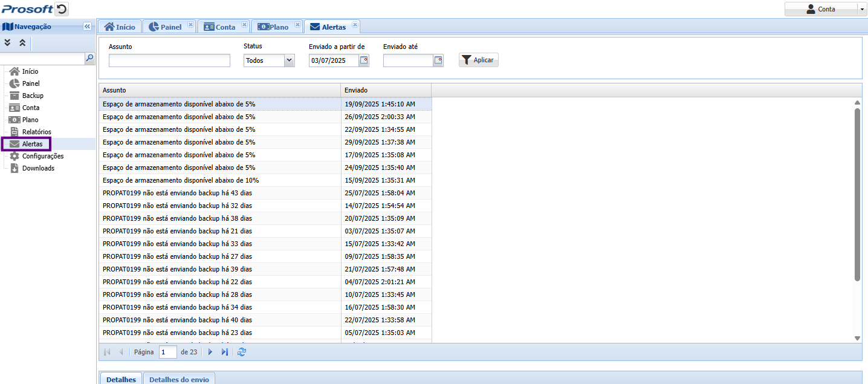
Task: Go to the next page of alerts
Action: click(210, 352)
